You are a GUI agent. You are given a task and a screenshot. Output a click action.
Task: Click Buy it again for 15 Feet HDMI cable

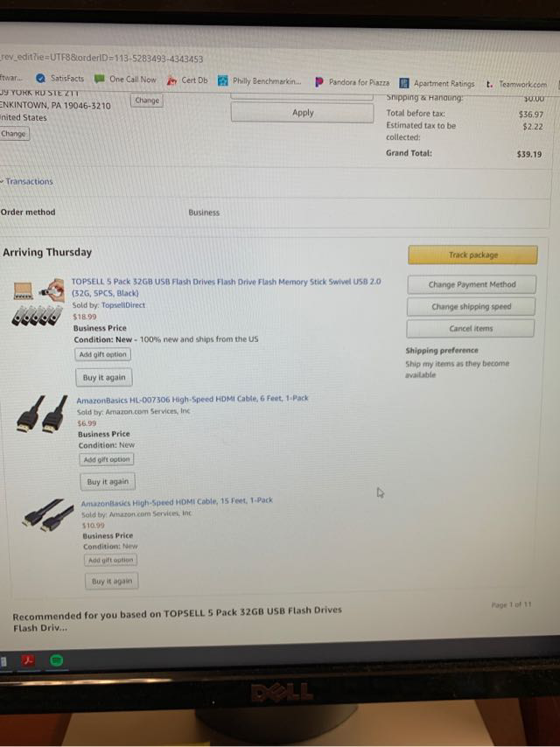(x=111, y=581)
